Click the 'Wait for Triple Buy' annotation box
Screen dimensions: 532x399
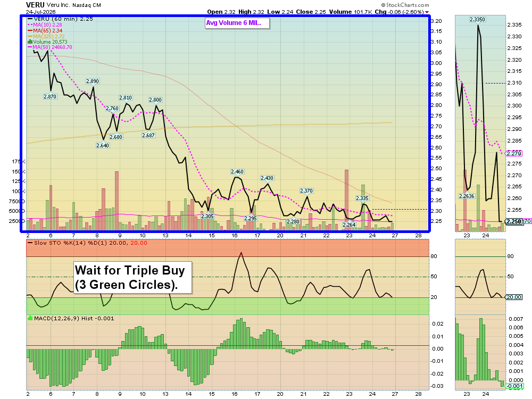132,278
